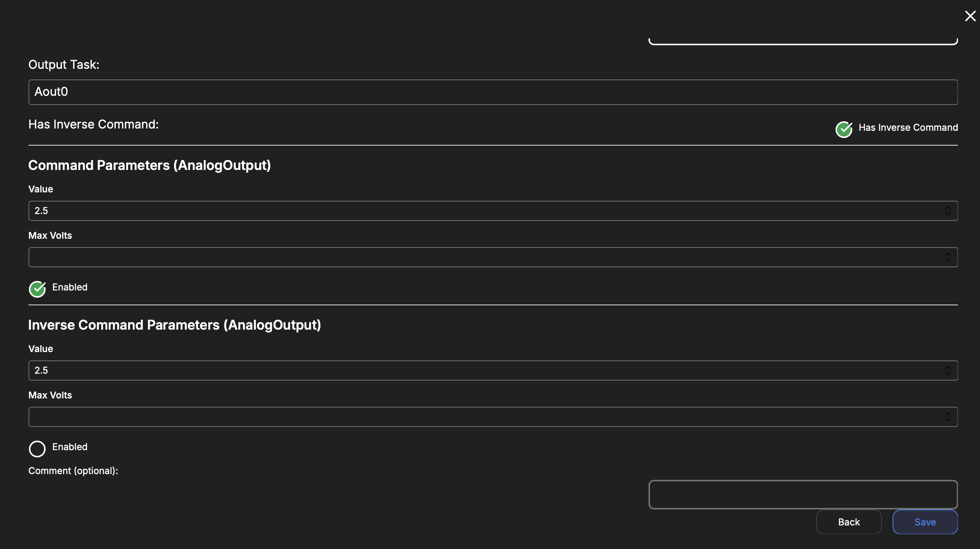Decrease Command Parameters Max Volts with down arrow
The image size is (980, 549).
[947, 260]
